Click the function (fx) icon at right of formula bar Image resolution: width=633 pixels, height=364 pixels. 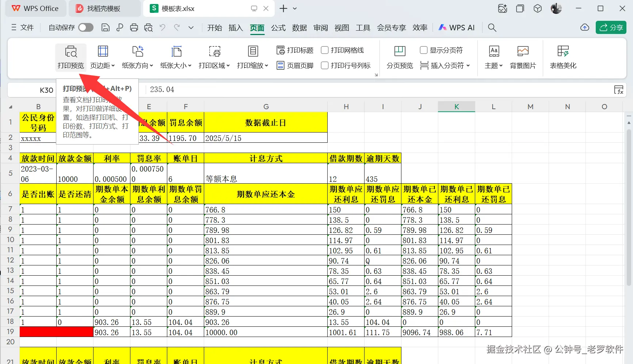point(619,90)
